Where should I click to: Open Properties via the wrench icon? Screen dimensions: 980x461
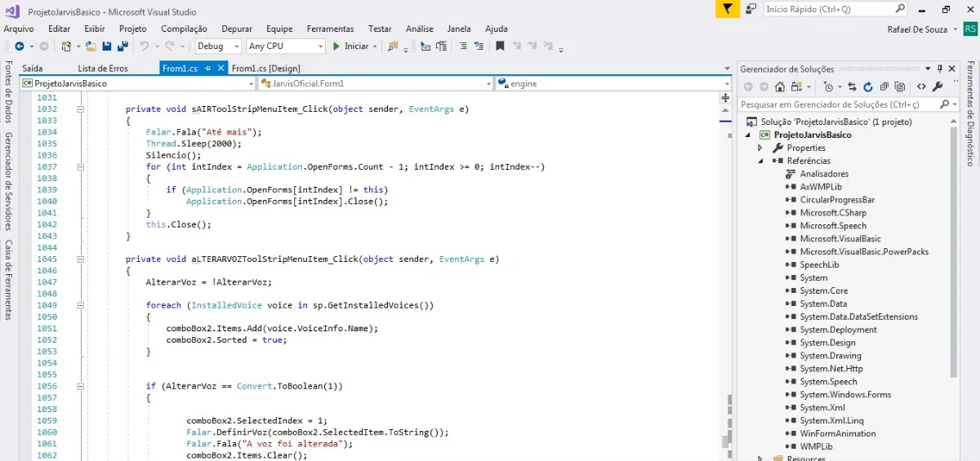[938, 86]
